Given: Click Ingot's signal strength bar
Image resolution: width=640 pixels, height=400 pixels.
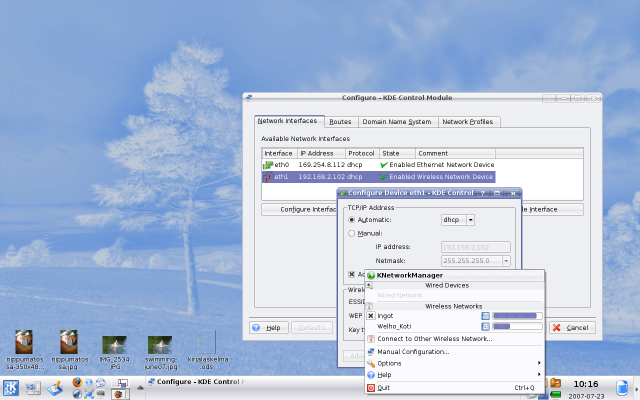Looking at the screenshot, I should click(517, 316).
